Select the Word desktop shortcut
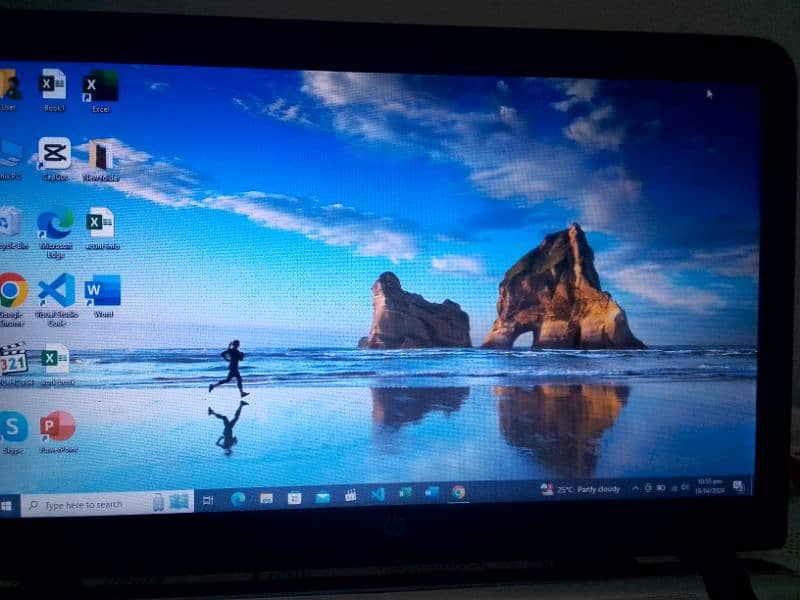This screenshot has height=600, width=800. 103,295
